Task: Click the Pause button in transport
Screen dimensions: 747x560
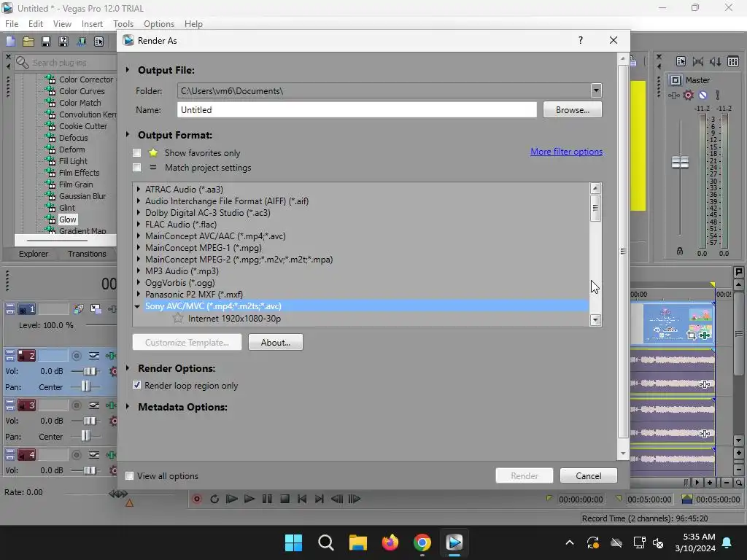Action: (x=267, y=499)
